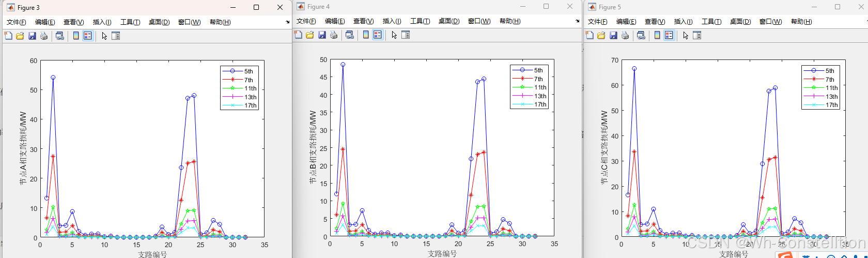This screenshot has width=868, height=258.
Task: Open 查看(V) menu in Figure 5
Action: (x=655, y=22)
